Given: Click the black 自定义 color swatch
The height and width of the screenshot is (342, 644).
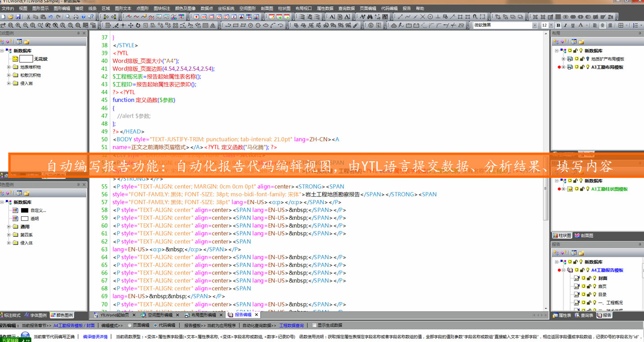Looking at the screenshot, I should coord(24,210).
